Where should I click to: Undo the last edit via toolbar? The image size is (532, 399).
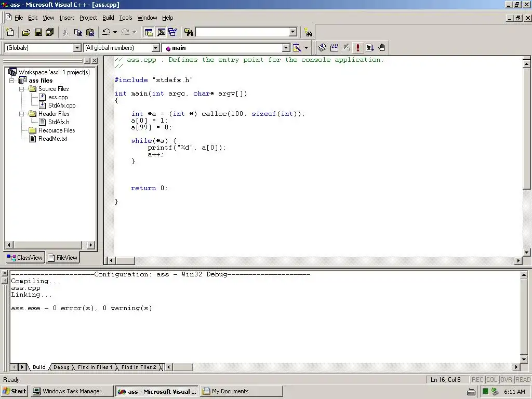coord(106,32)
